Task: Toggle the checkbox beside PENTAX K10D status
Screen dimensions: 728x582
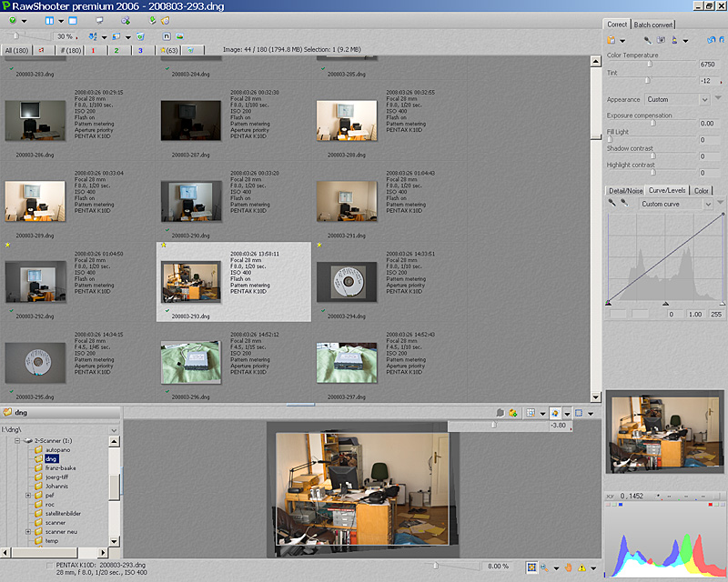Action: coord(50,566)
